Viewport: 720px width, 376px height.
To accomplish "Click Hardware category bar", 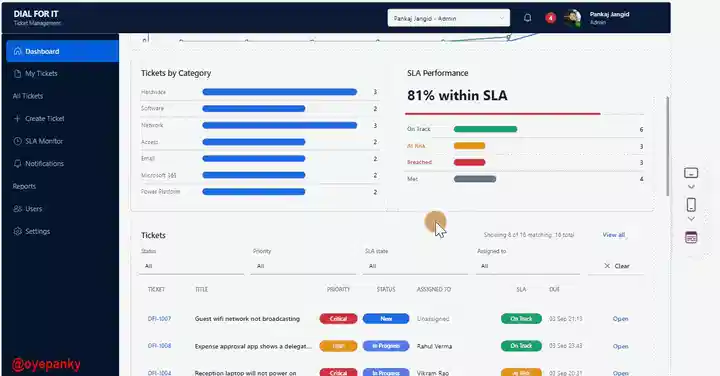I will 280,92.
